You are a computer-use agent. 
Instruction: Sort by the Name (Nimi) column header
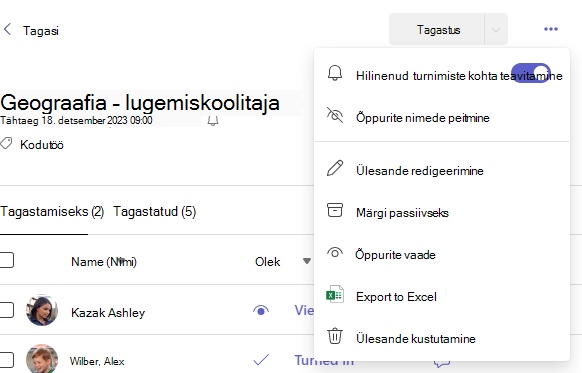coord(104,262)
